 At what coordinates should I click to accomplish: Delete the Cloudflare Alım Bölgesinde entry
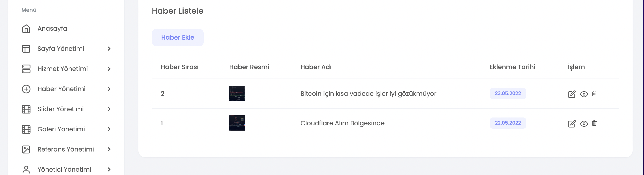(x=594, y=123)
